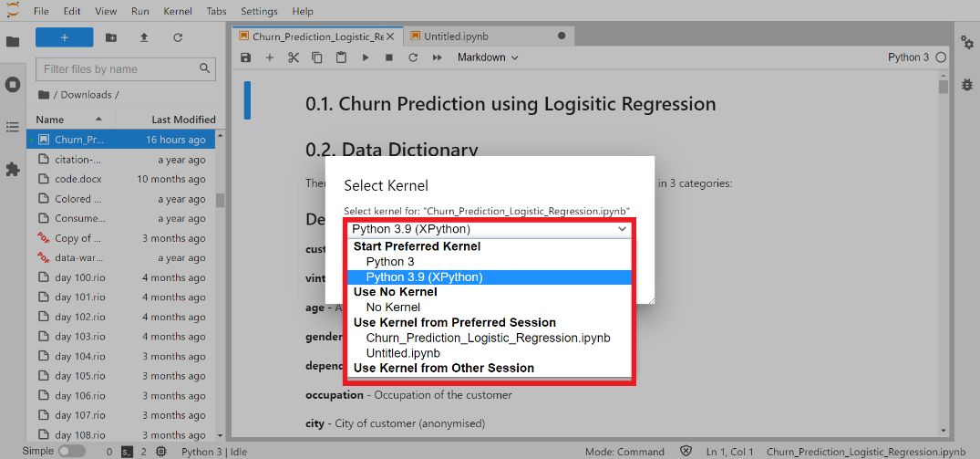Select the data-war... PDF file

120,257
